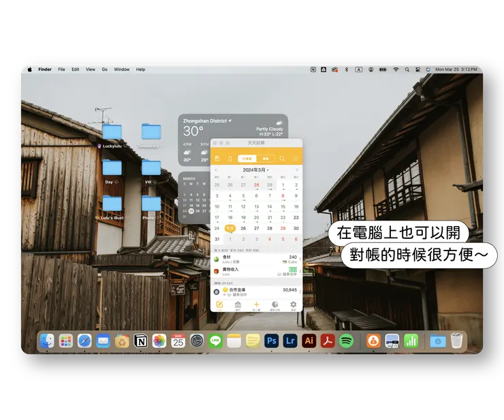Open the more-options dots for the 食材 record

coord(300,259)
